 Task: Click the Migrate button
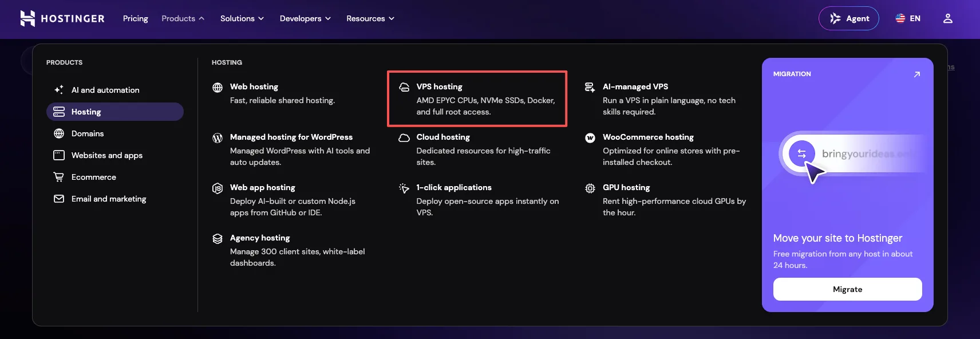[848, 289]
